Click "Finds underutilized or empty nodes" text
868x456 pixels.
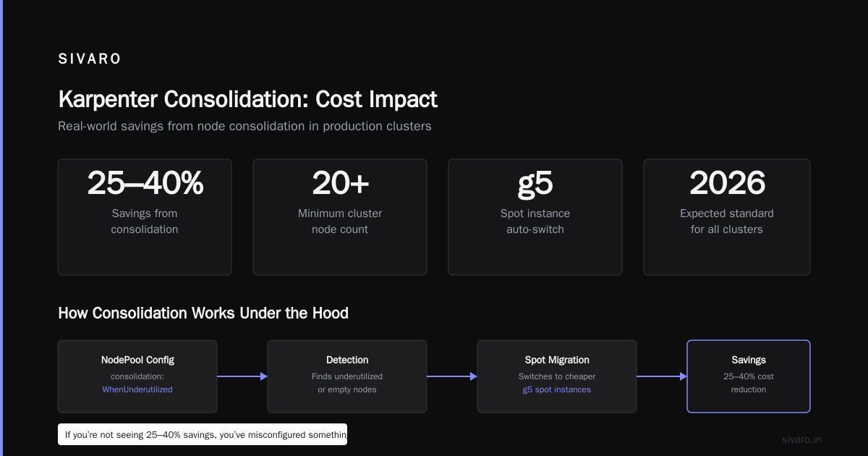347,383
